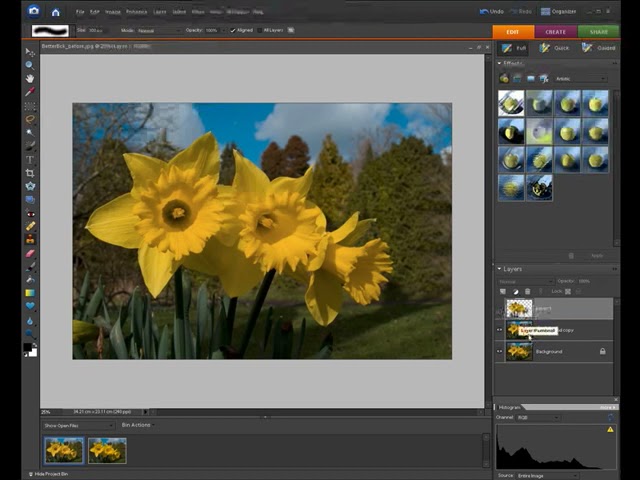Select the Eraser tool
This screenshot has height=480, width=640.
click(30, 254)
